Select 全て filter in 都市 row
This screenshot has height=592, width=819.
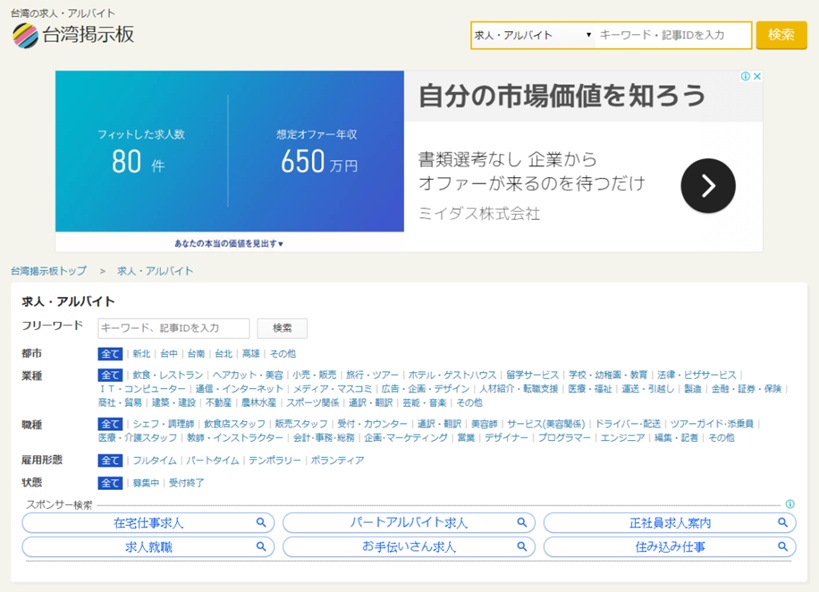(110, 354)
